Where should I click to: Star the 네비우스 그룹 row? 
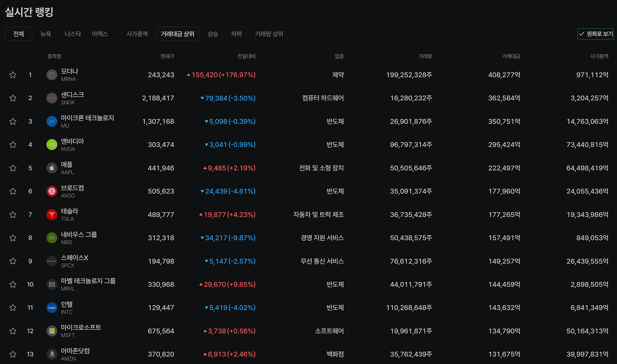click(x=13, y=238)
